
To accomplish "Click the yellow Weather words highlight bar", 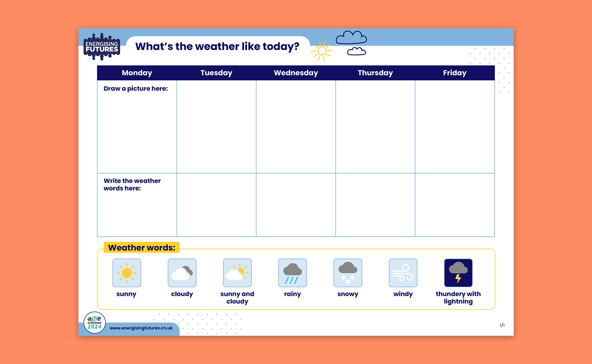I will pyautogui.click(x=142, y=248).
